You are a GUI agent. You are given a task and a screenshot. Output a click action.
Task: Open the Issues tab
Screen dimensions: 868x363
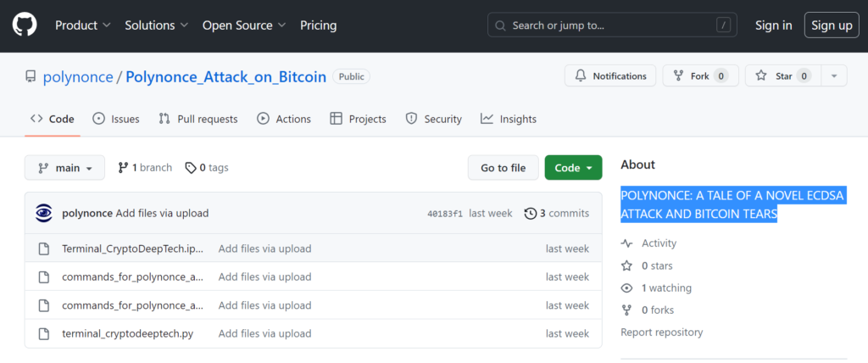(x=115, y=119)
